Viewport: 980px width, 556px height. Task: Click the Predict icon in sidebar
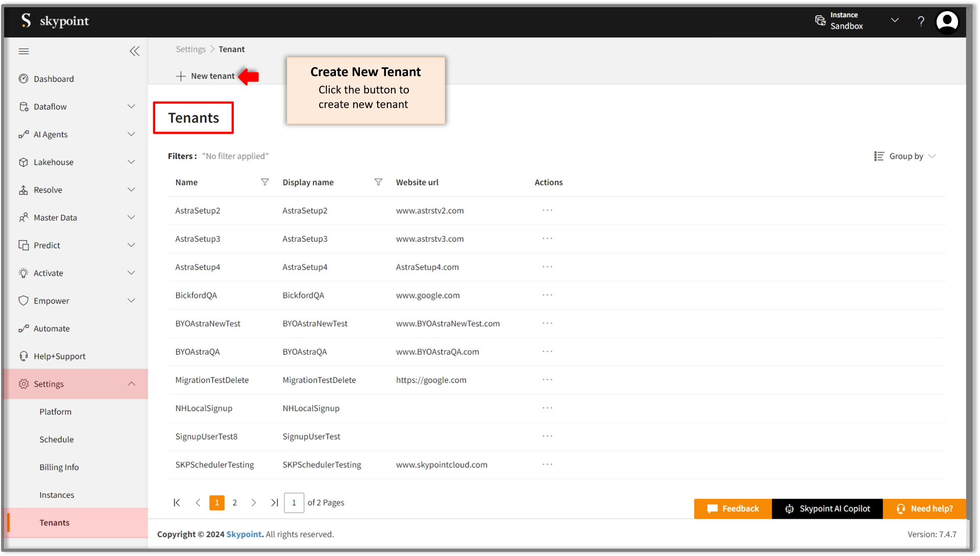[x=22, y=245]
